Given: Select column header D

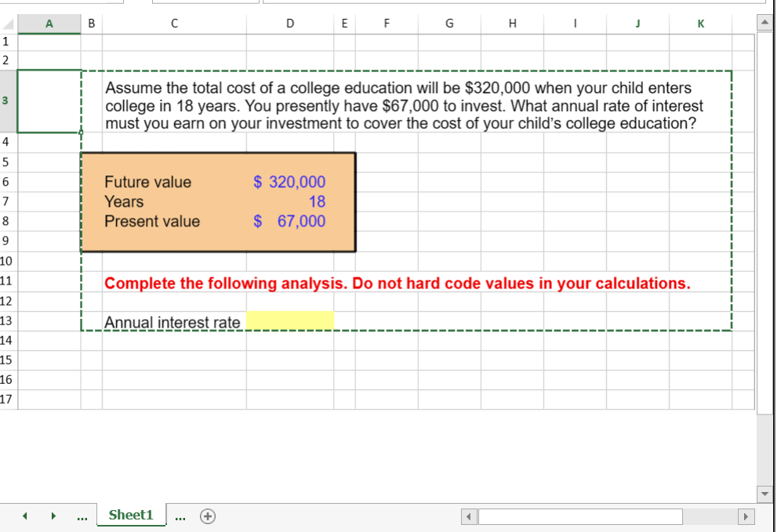Looking at the screenshot, I should (x=289, y=23).
